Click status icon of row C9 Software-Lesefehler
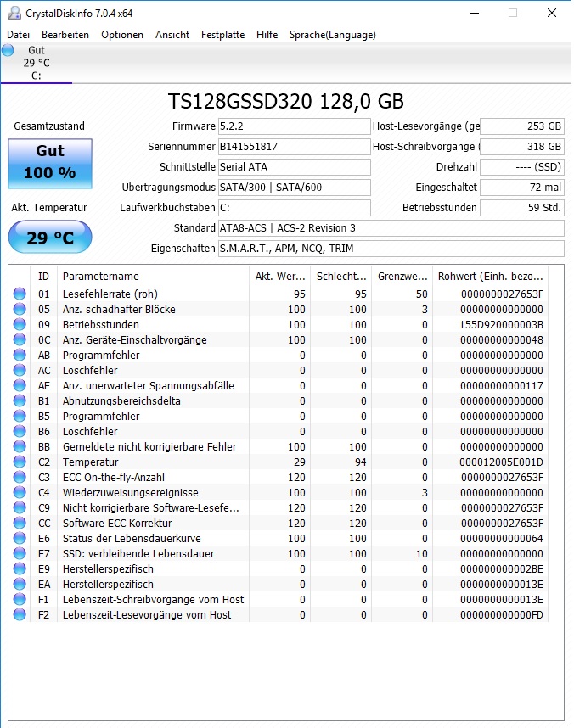 (x=20, y=508)
